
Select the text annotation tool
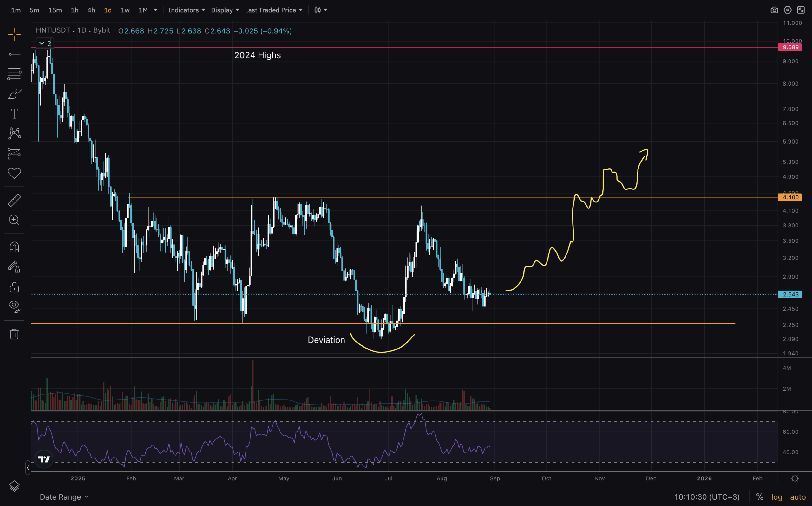pyautogui.click(x=14, y=114)
